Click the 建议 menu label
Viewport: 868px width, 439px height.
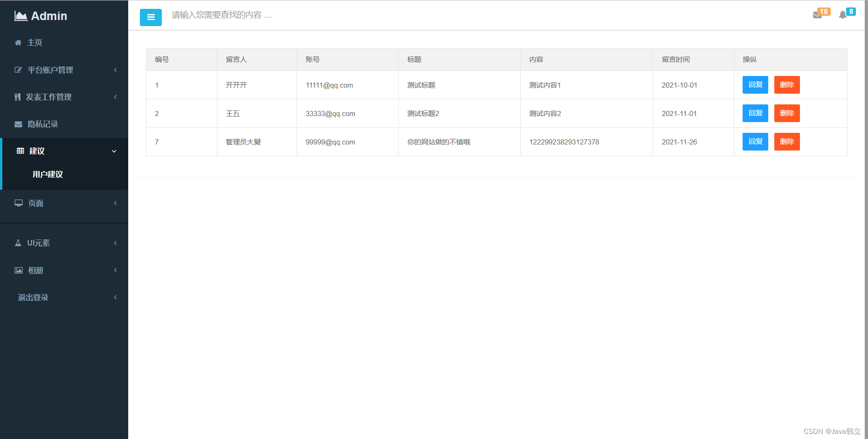point(37,151)
